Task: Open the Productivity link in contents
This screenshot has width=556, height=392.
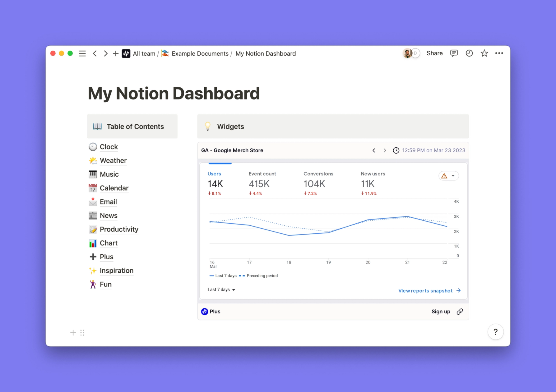Action: point(119,229)
